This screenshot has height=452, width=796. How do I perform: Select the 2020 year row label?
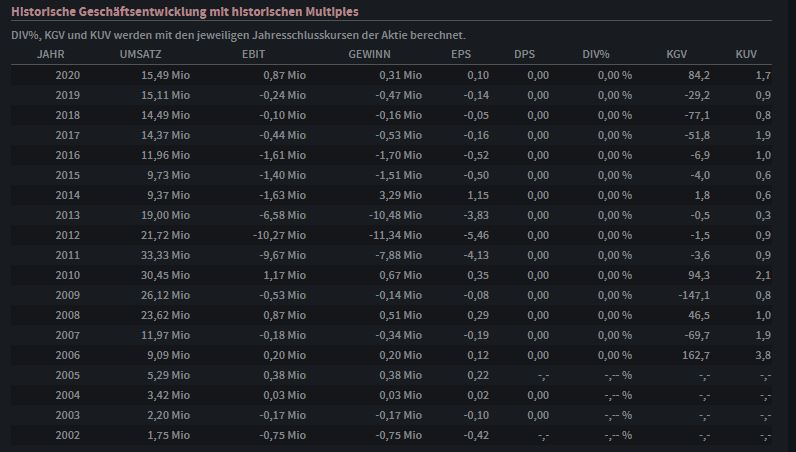click(x=68, y=75)
